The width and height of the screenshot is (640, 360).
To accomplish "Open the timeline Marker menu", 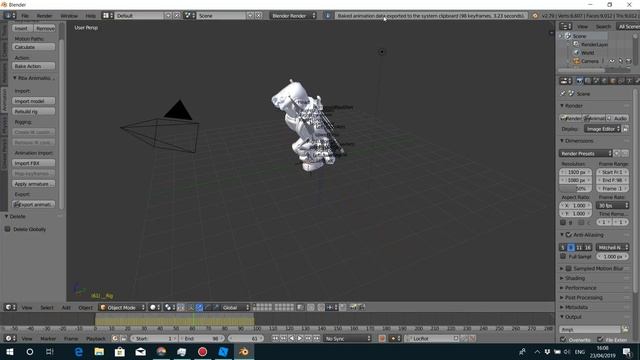I will [48, 338].
